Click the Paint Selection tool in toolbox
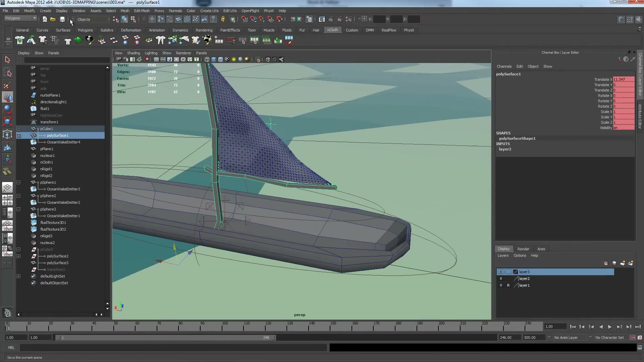 click(x=7, y=85)
